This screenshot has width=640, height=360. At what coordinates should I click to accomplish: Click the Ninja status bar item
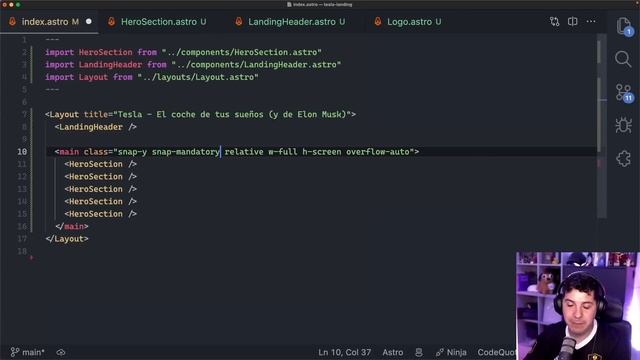(x=451, y=352)
